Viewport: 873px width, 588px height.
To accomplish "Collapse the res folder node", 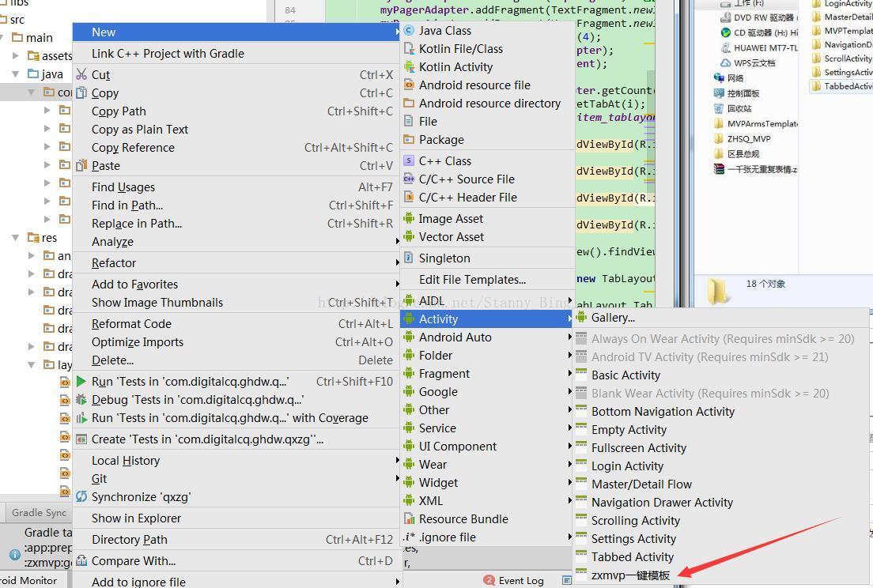I will 16,238.
